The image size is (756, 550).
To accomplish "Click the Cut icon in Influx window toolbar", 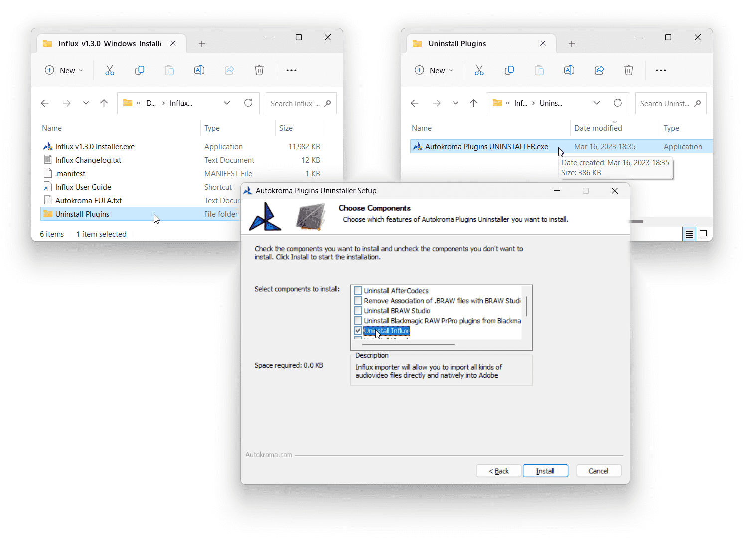I will [110, 70].
